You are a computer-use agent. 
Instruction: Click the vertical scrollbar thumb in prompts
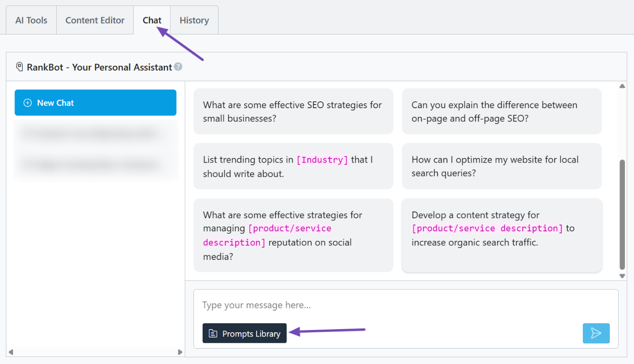pos(622,215)
